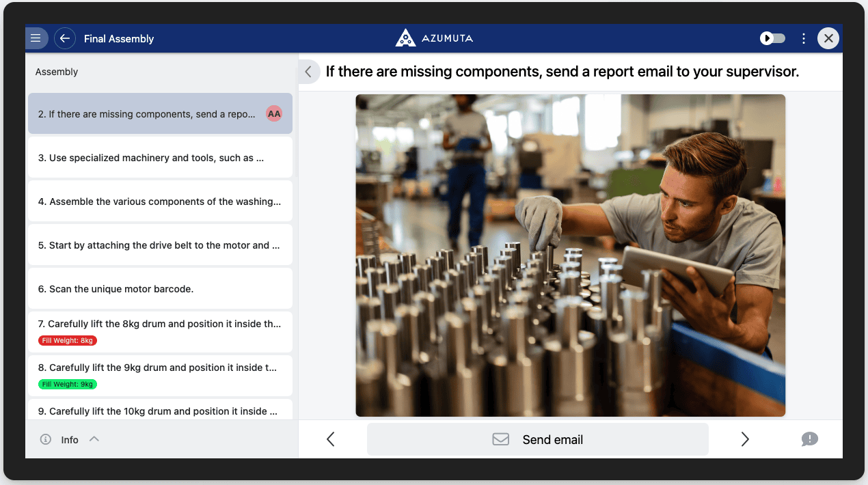Collapse the Info panel with its chevron
Viewport: 868px width, 485px height.
tap(94, 439)
